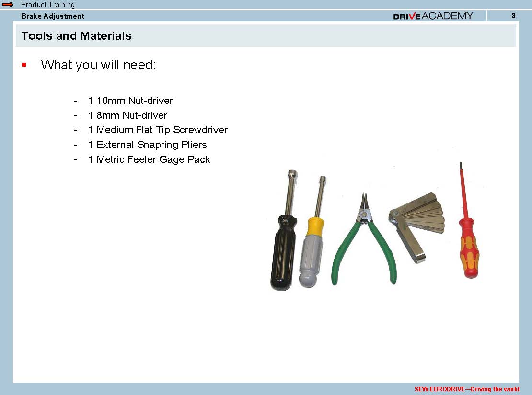Select '1 External Snapring Pliers' line
The image size is (532, 395).
pyautogui.click(x=147, y=145)
